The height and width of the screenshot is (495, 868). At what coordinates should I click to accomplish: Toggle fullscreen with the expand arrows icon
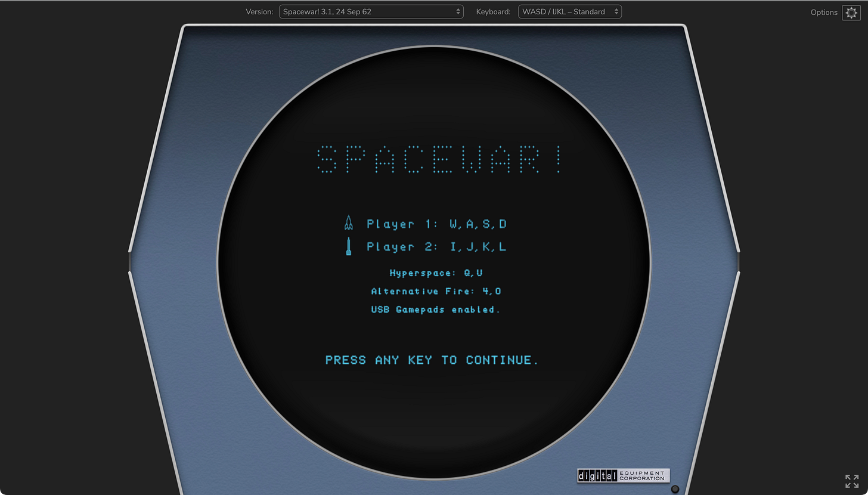pyautogui.click(x=852, y=481)
